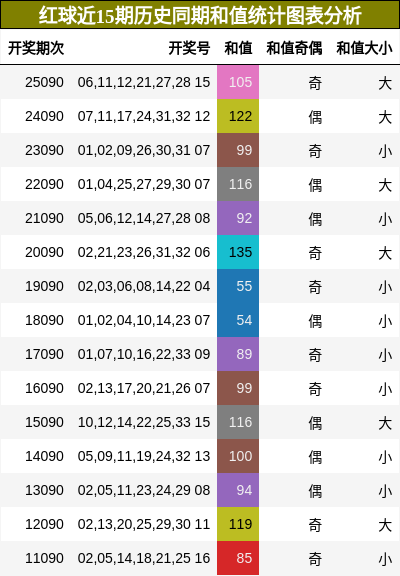Click the gray sum cell 116 in row 22090
The width and height of the screenshot is (400, 576).
pyautogui.click(x=238, y=184)
